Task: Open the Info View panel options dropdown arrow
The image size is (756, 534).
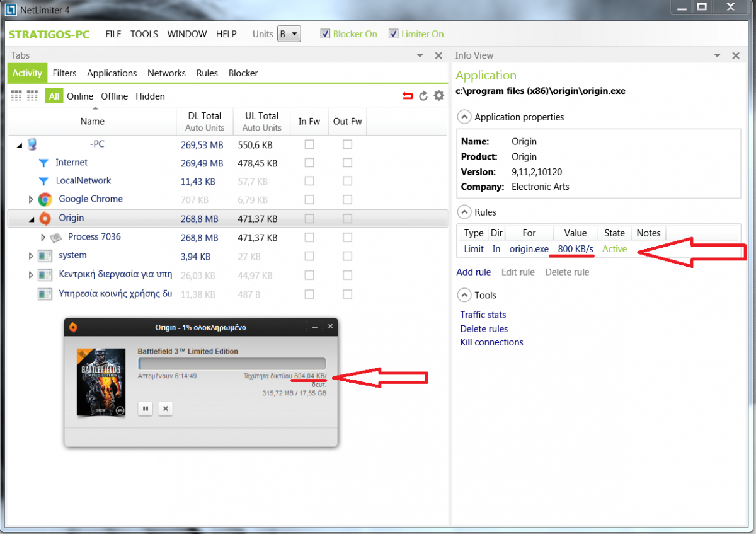Action: tap(717, 55)
